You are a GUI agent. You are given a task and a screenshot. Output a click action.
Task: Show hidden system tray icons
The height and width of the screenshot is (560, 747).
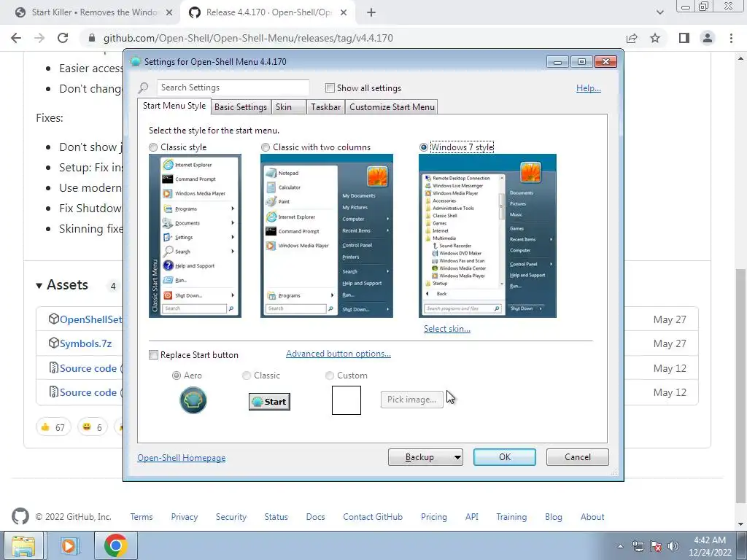(620, 547)
